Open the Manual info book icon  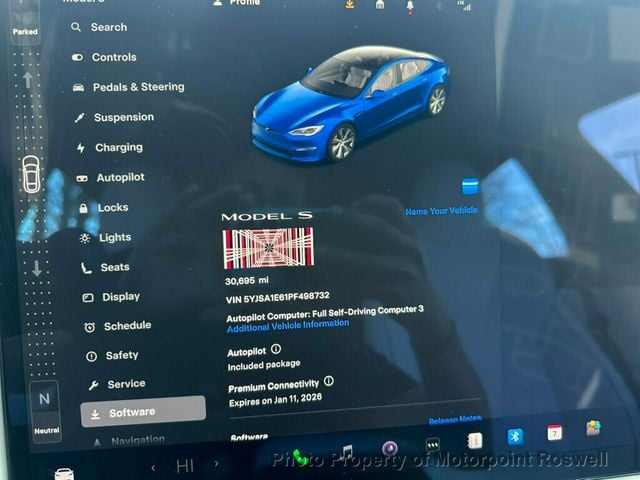coord(474,440)
